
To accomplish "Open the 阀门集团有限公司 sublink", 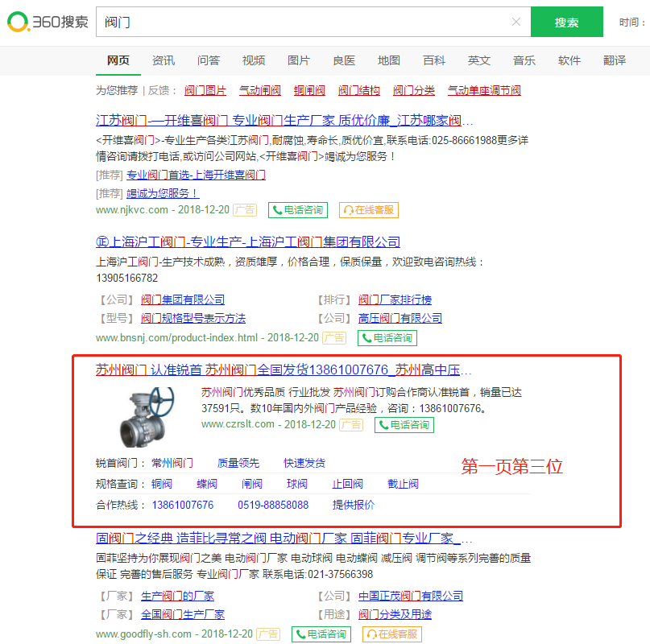I will [183, 299].
